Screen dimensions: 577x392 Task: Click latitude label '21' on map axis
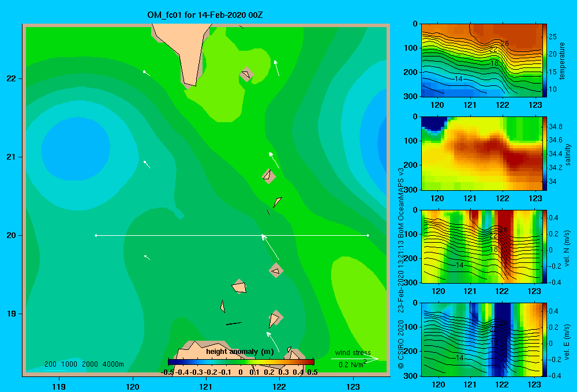point(12,157)
